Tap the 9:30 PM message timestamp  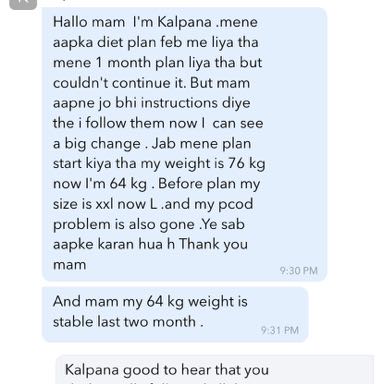click(x=298, y=270)
